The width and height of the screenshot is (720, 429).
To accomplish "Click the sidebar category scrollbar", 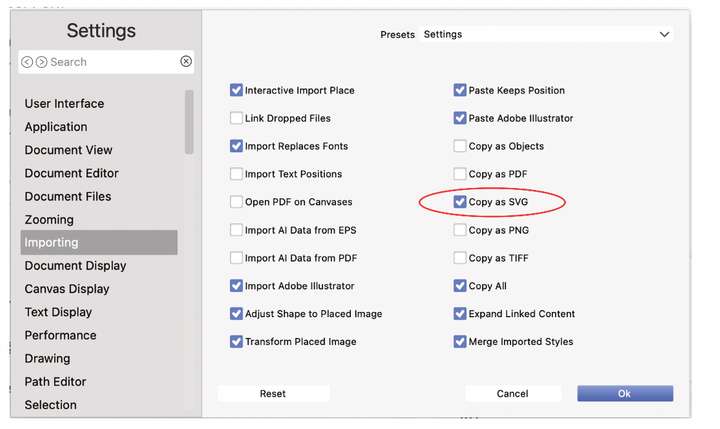I will pos(189,122).
